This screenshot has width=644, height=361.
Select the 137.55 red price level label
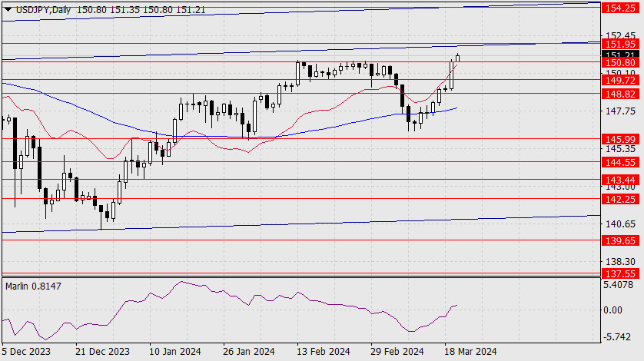(x=620, y=273)
